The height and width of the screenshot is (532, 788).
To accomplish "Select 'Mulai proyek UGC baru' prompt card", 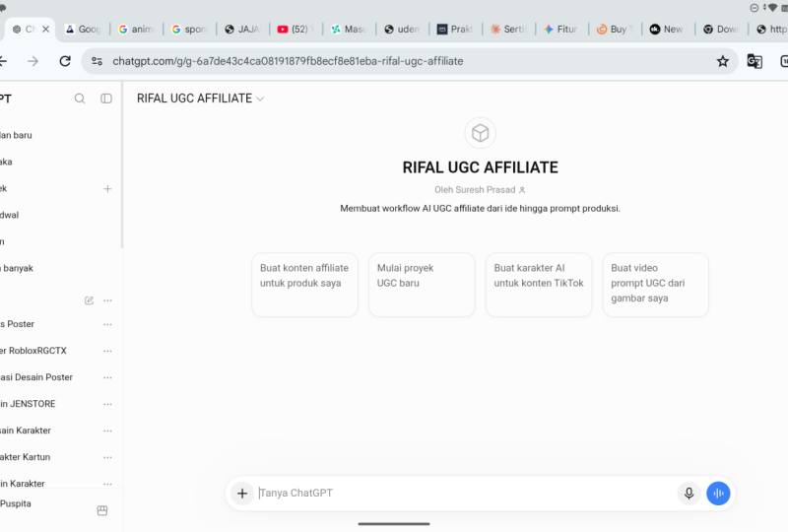I will pyautogui.click(x=422, y=285).
